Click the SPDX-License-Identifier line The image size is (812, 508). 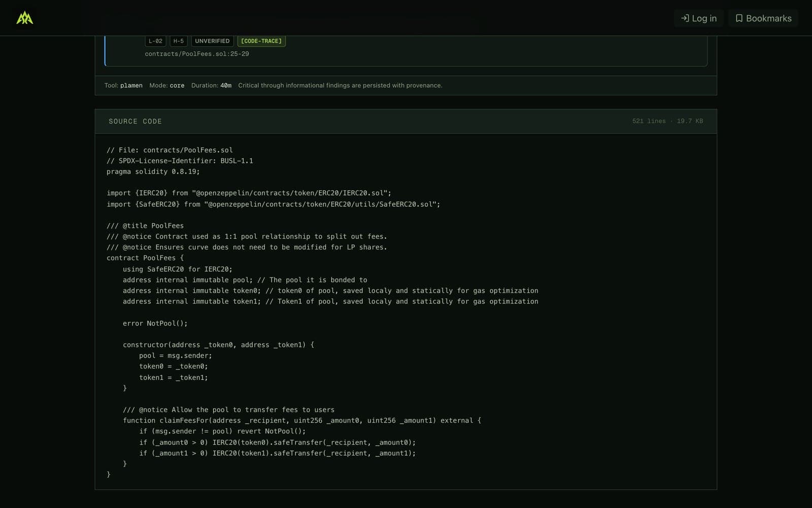tap(180, 161)
